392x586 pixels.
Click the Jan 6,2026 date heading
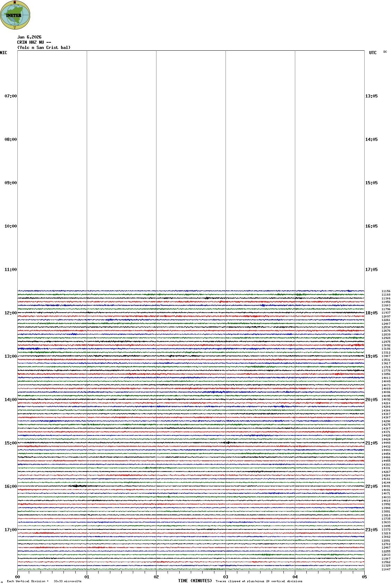[29, 37]
